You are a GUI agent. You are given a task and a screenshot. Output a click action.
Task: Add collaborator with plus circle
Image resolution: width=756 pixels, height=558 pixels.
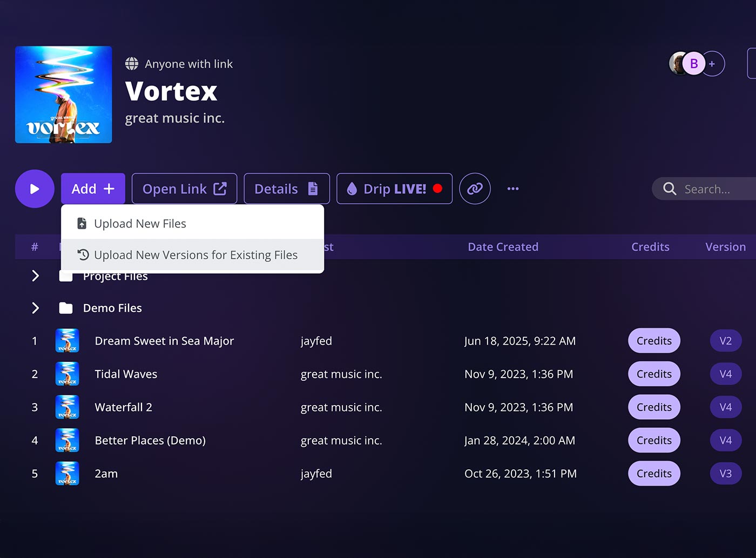click(713, 64)
